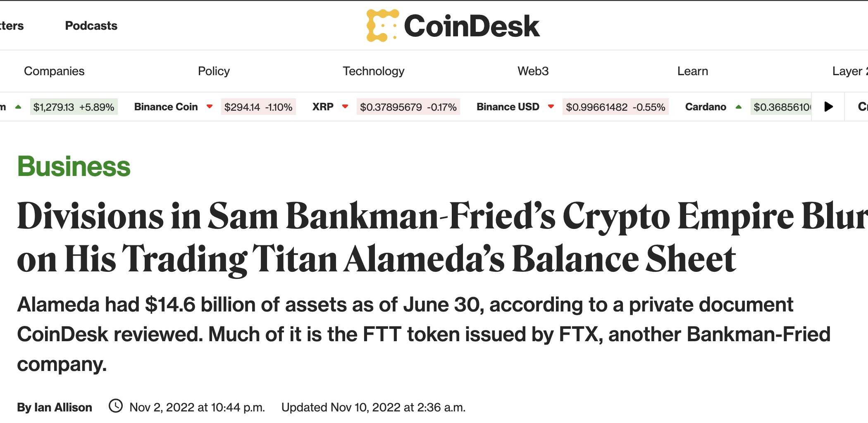Click Binance USD price $0.99661482 badge

(x=615, y=107)
